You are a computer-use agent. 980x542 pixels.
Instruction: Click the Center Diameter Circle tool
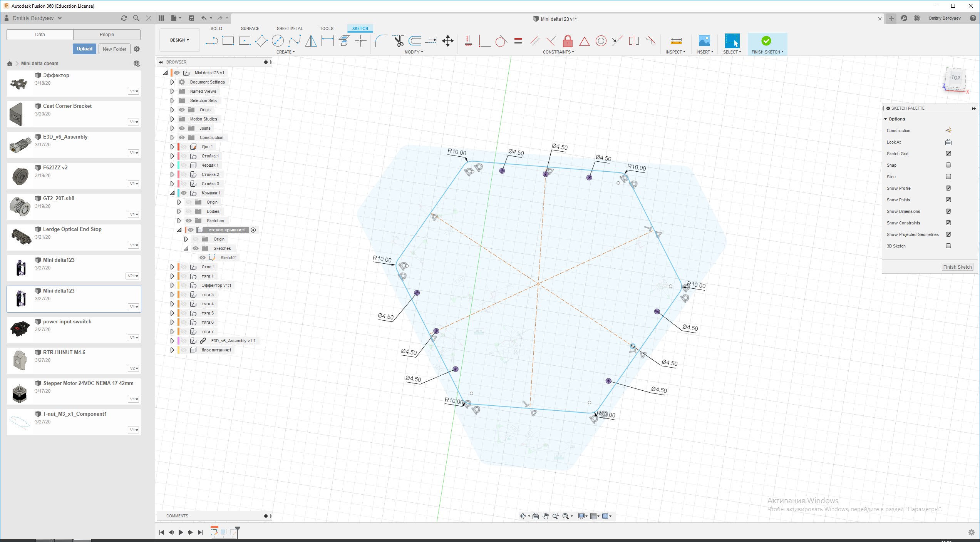[278, 40]
